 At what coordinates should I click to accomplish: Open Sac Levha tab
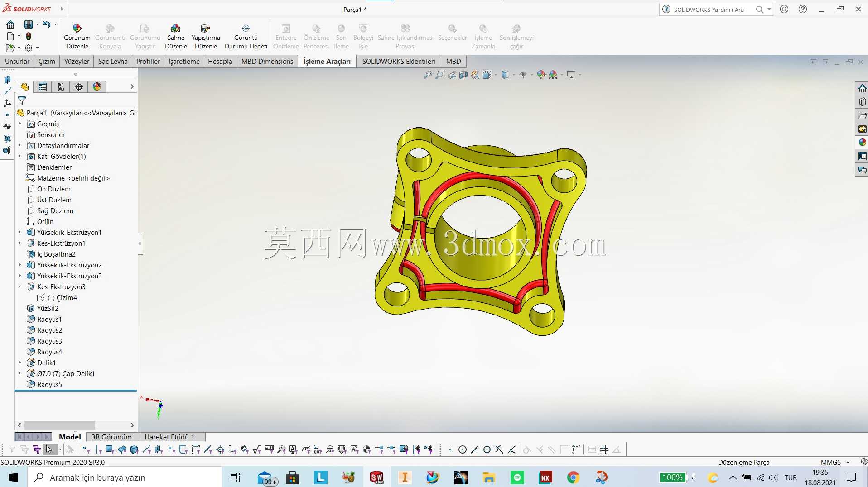pos(113,61)
